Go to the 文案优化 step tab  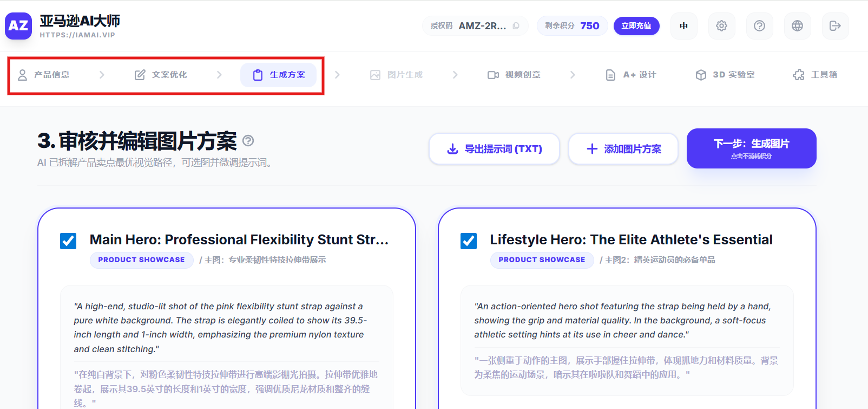(x=161, y=75)
